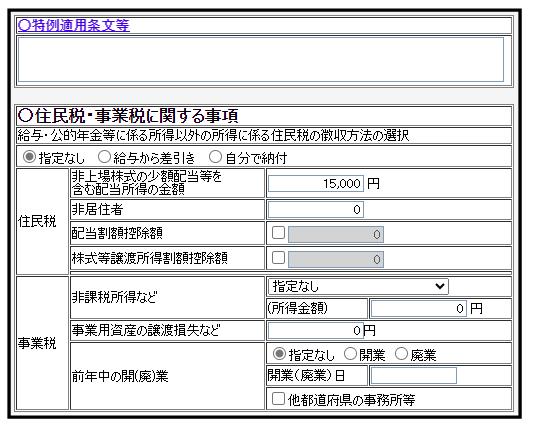Select the 開業 radio button
Image resolution: width=535 pixels, height=426 pixels.
coord(350,354)
